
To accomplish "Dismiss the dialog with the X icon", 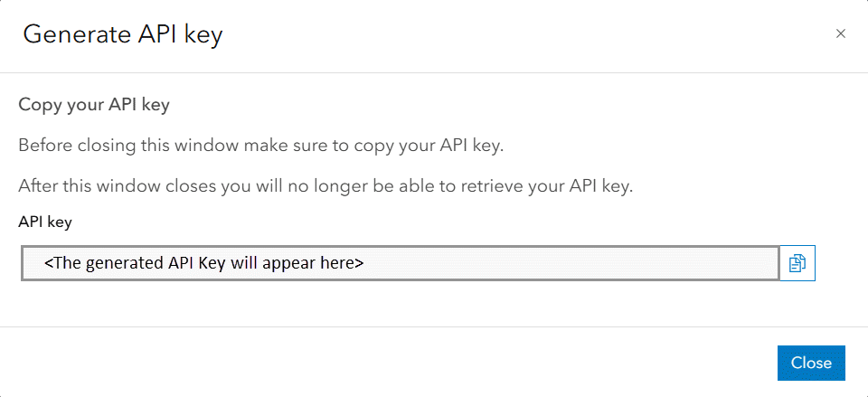I will pyautogui.click(x=840, y=34).
